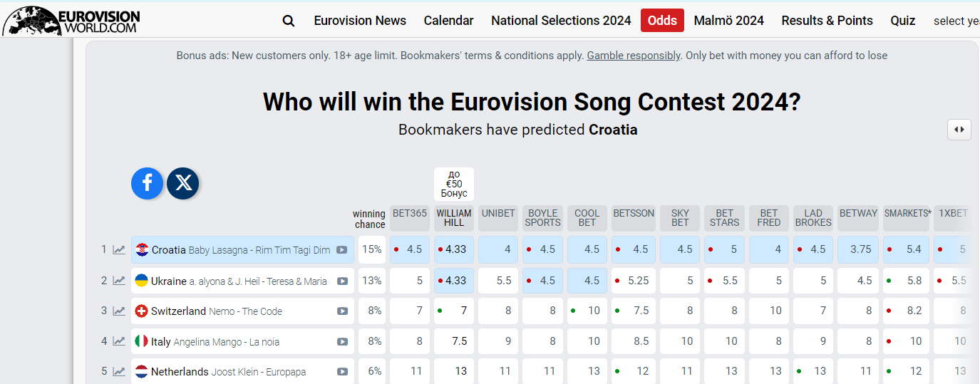Play Netherlands Europapa video icon

coord(342,372)
